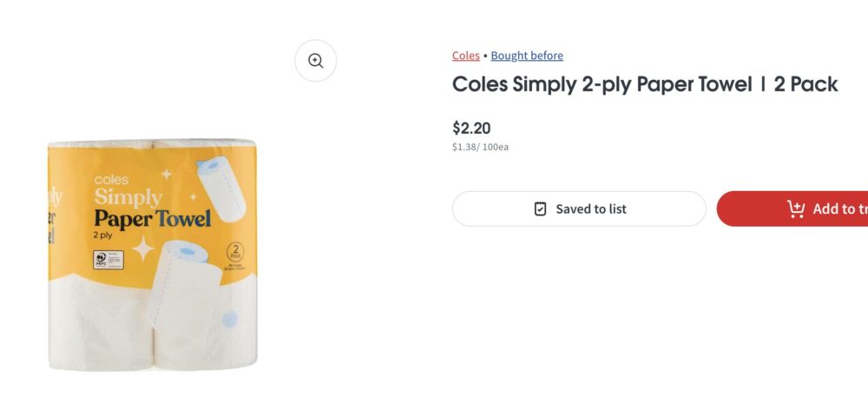Click the $1.38 per 100ea unit price
Viewport: 868px width, 403px height.
click(x=480, y=147)
